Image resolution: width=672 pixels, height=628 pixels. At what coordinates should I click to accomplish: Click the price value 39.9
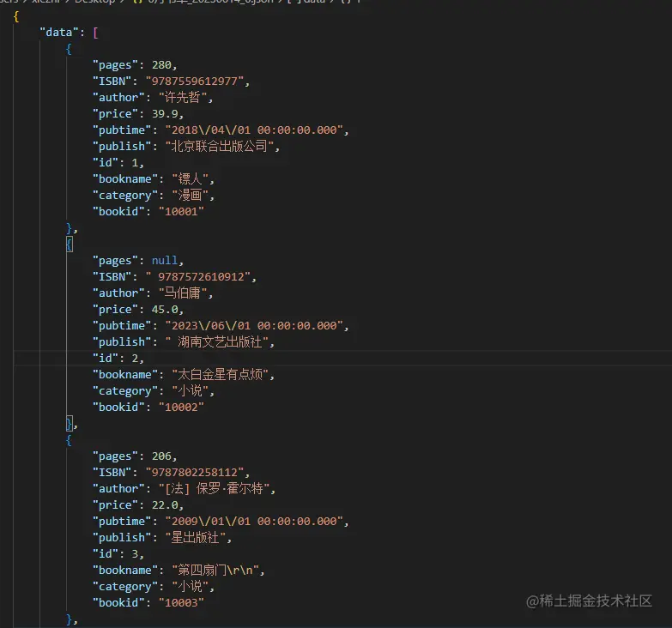coord(165,114)
